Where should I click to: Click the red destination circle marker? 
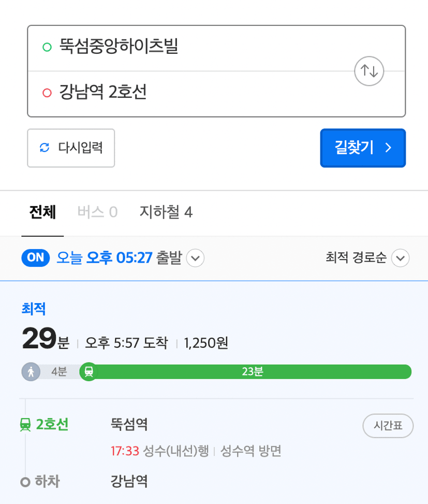coord(47,93)
